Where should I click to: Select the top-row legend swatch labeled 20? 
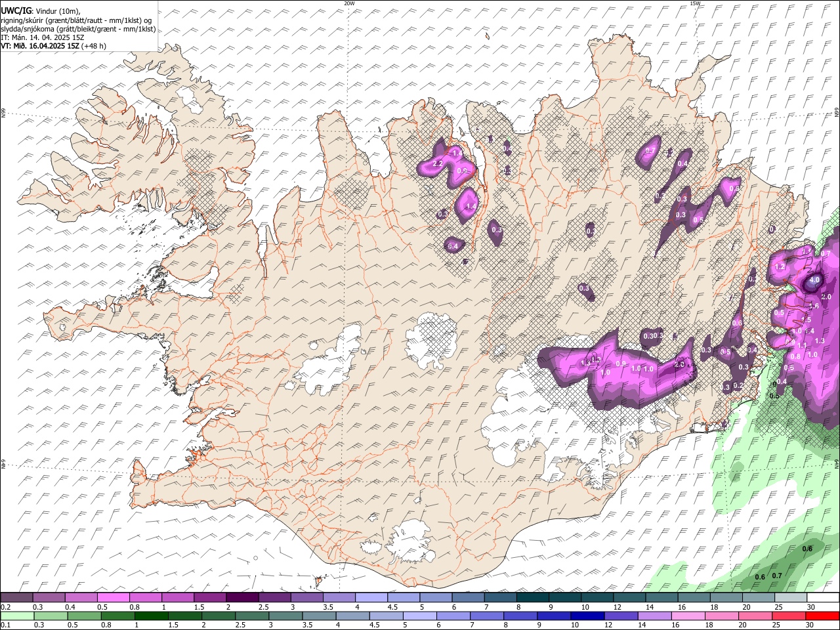(x=759, y=598)
